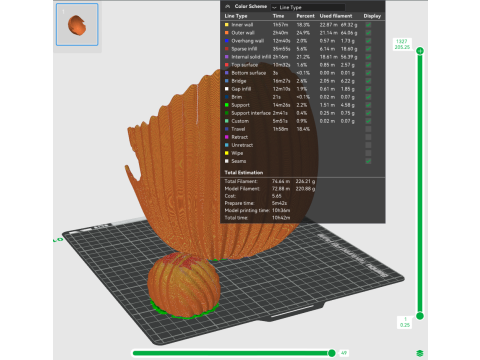The image size is (480, 360).
Task: Toggle Support interface display checkbox
Action: pos(368,113)
